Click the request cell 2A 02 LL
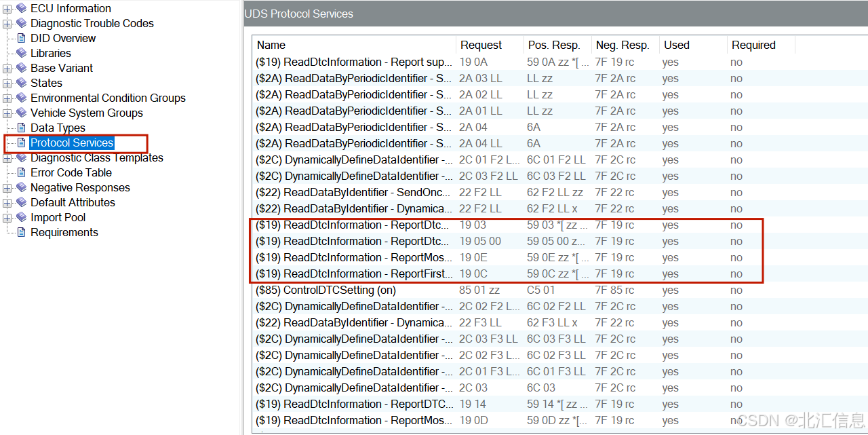This screenshot has height=435, width=868. coord(481,94)
